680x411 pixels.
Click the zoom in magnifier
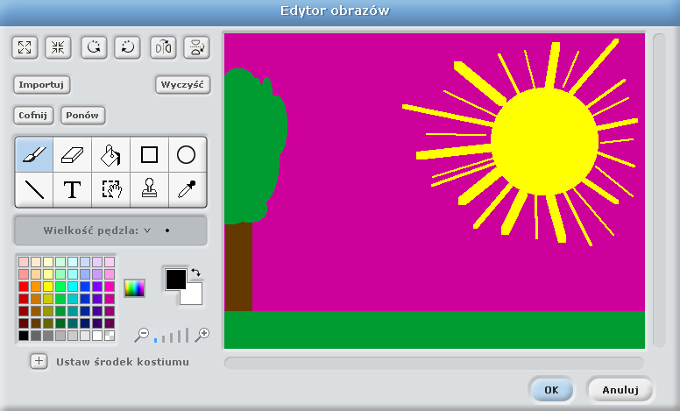coord(202,335)
